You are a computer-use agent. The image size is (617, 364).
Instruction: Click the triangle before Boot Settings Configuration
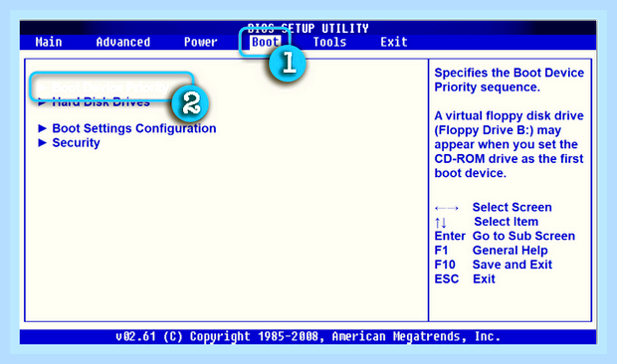42,128
